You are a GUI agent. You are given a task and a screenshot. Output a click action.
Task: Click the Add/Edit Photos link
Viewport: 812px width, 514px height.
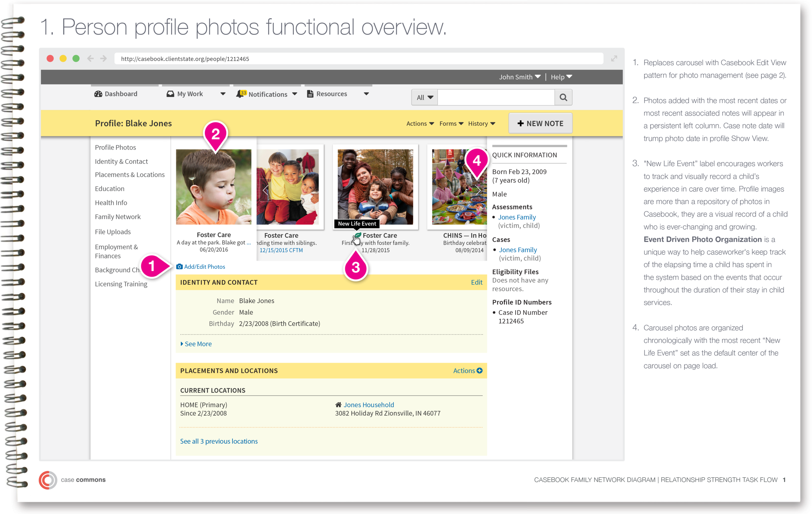pyautogui.click(x=204, y=267)
